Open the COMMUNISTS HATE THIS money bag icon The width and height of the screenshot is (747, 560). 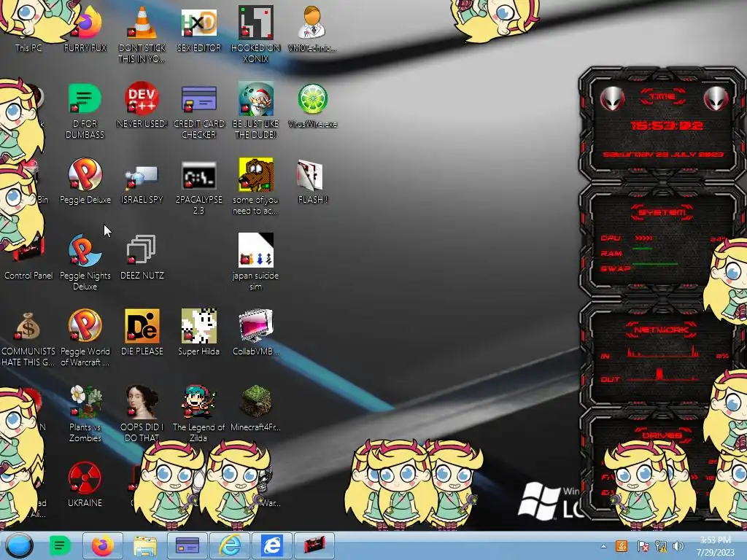pyautogui.click(x=28, y=338)
